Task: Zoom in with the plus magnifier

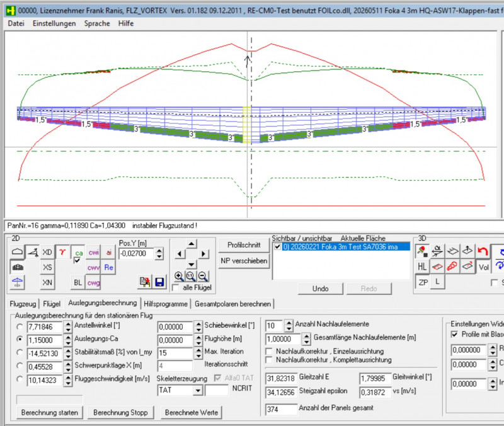Action: (x=179, y=276)
